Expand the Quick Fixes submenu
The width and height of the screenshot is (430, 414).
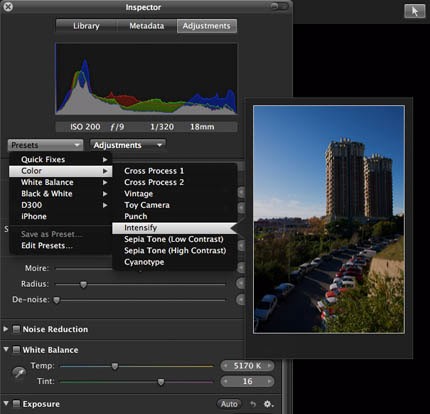pyautogui.click(x=60, y=159)
